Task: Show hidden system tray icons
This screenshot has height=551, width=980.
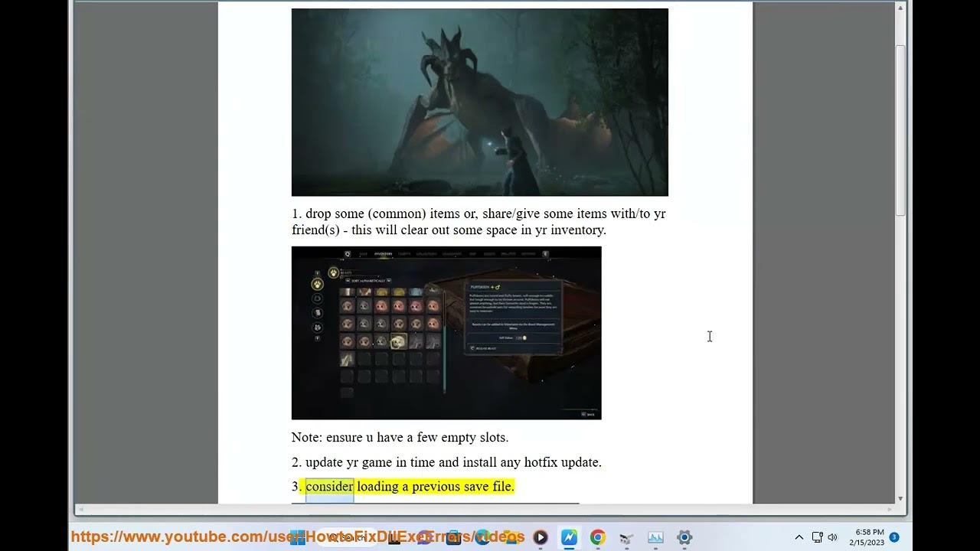Action: 799,537
